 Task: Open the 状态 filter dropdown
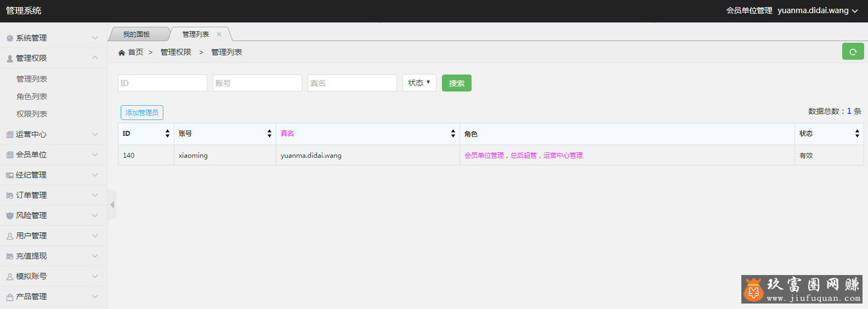(x=419, y=83)
